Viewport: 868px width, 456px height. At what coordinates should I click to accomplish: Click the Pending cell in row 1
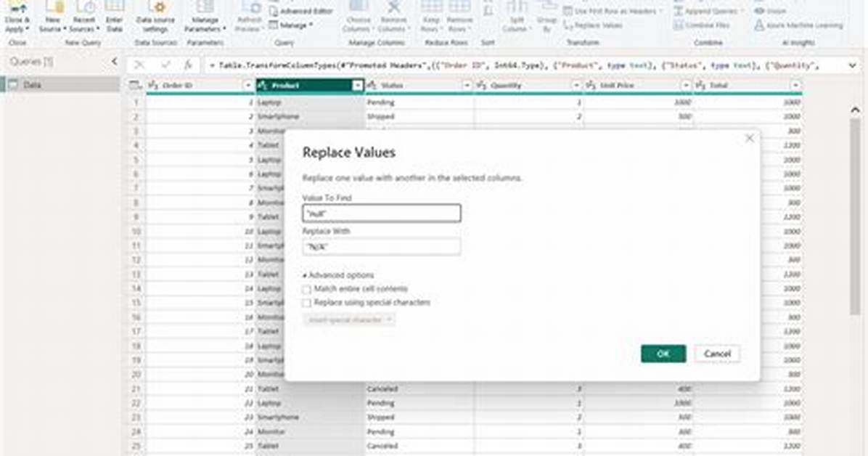click(419, 102)
